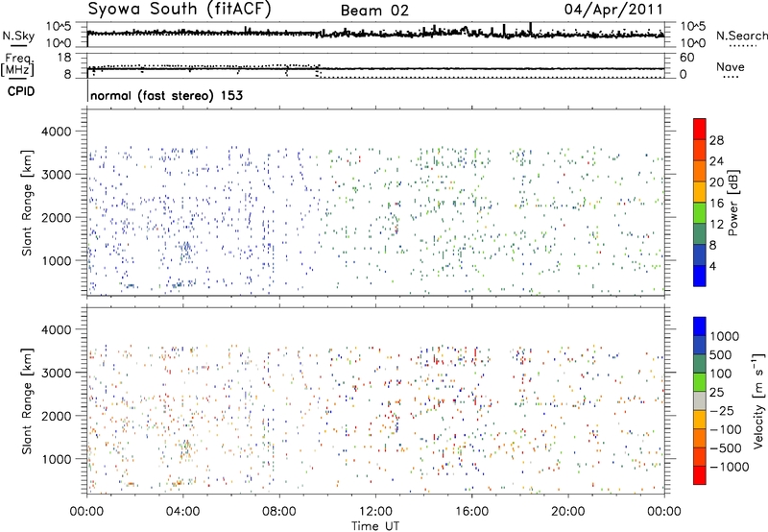Screen dimensions: 768x532
Task: Click the '20:00' time axis label
Action: click(x=567, y=512)
